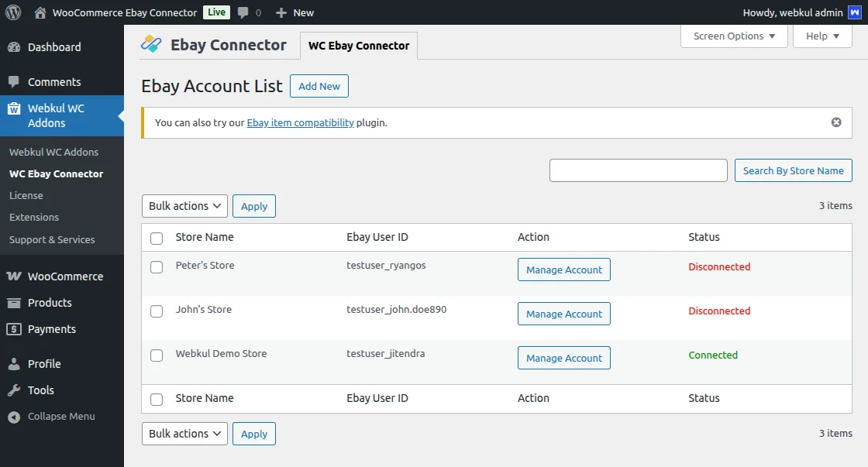Dismiss the Ebay item compatibility notice
The image size is (868, 467).
pos(836,122)
